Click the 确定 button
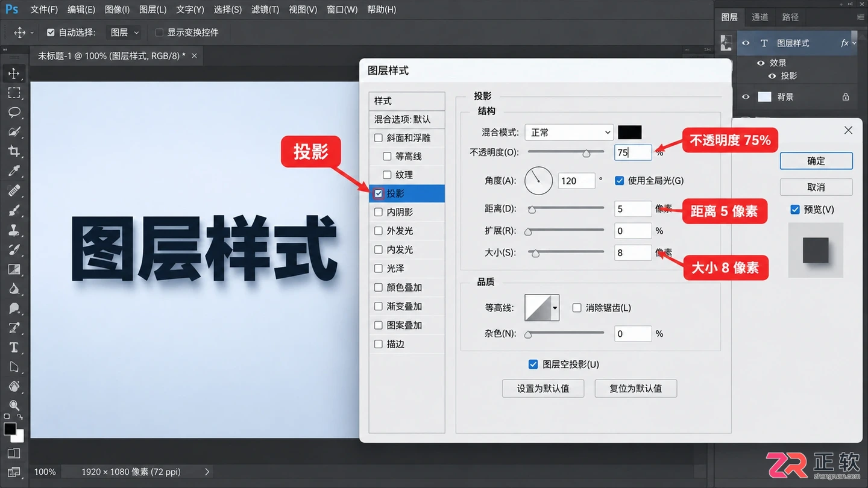 (x=816, y=161)
